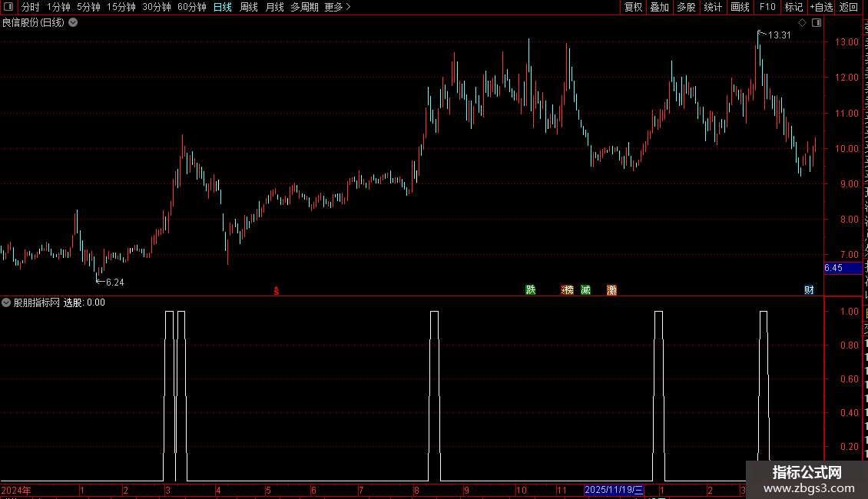
Task: Click the 选股: 0.00 value
Action: pyautogui.click(x=84, y=302)
